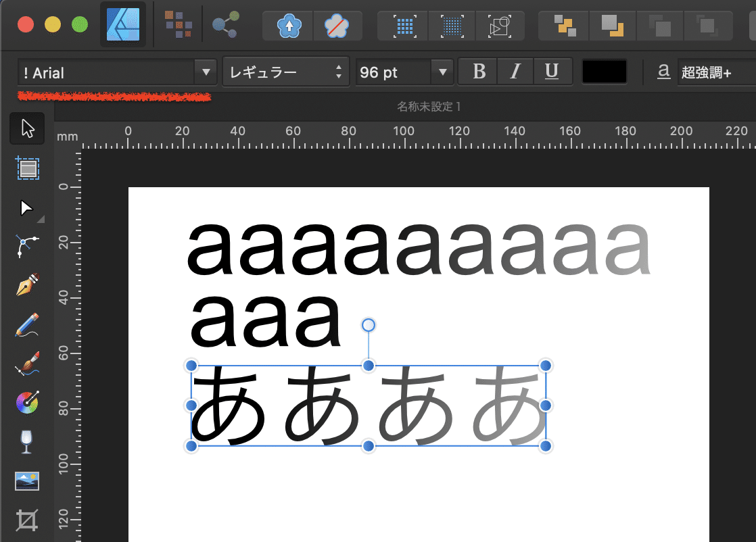Image resolution: width=756 pixels, height=542 pixels.
Task: Click the 名称未設定 1 document tab
Action: [x=429, y=107]
